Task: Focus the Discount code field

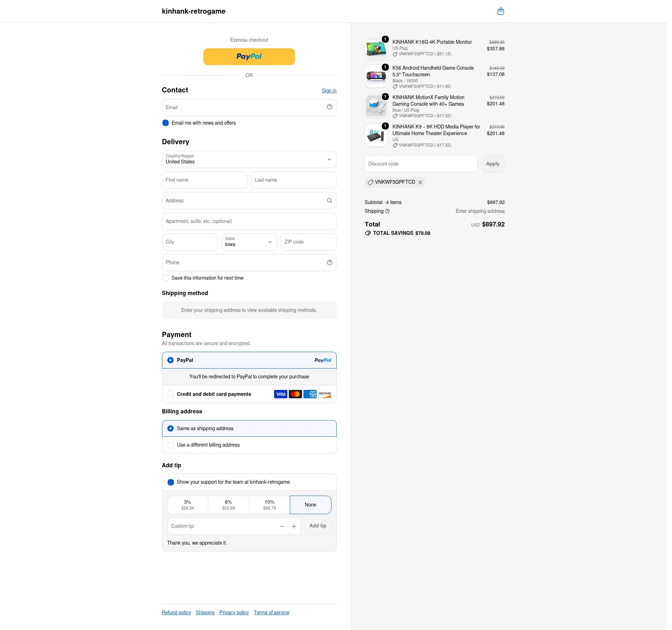Action: (x=421, y=164)
